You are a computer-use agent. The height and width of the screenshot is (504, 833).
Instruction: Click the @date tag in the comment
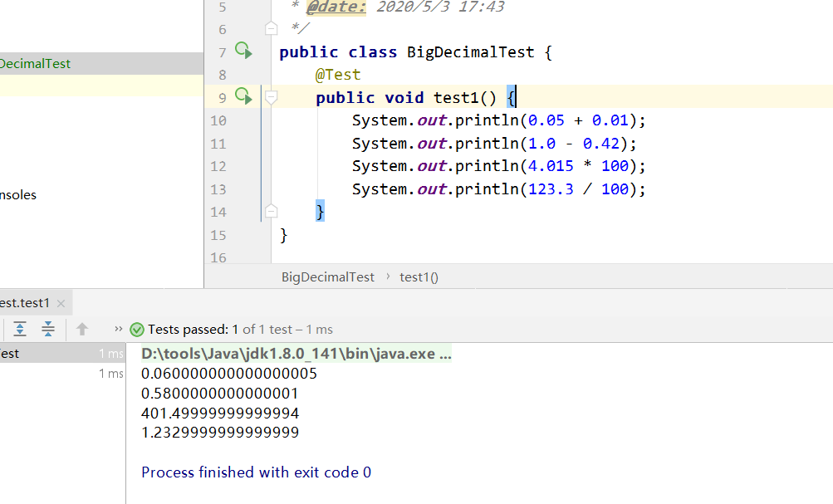[x=336, y=7]
